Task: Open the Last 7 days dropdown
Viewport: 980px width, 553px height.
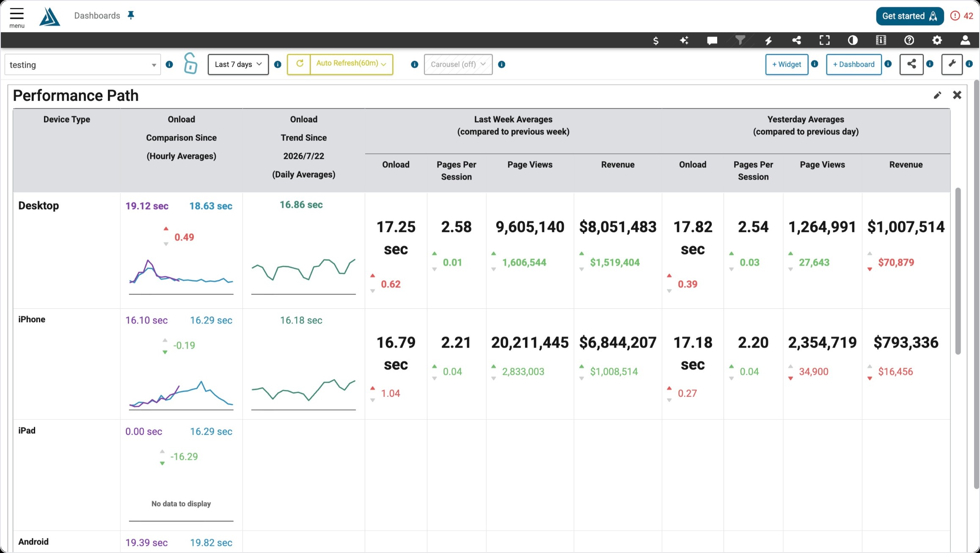Action: click(x=238, y=64)
